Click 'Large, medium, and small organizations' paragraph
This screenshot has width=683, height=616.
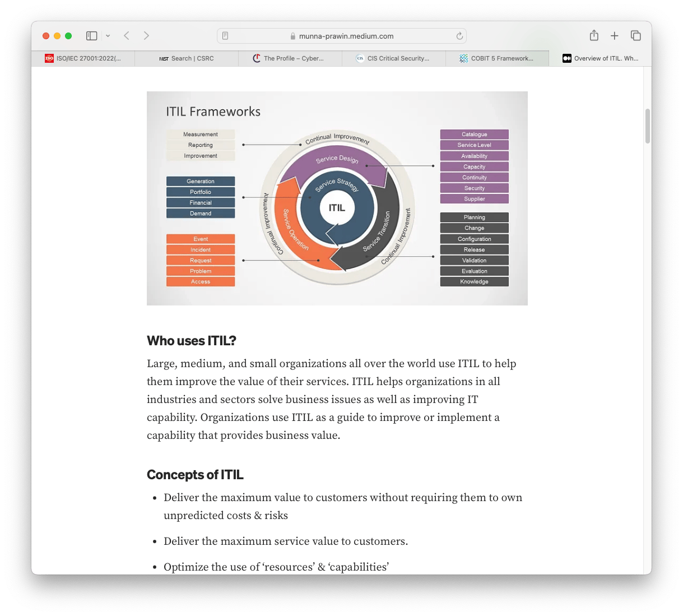point(332,400)
